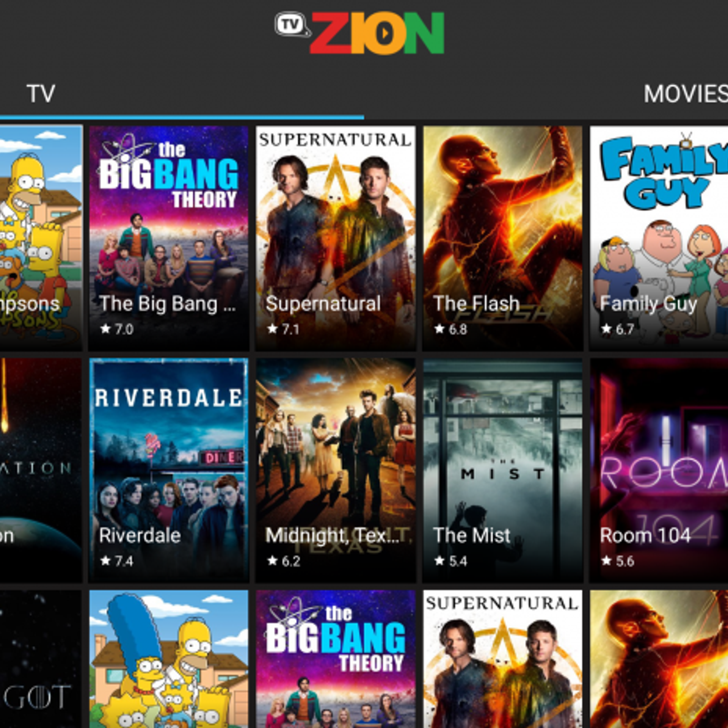The height and width of the screenshot is (728, 728).
Task: Open the Family Guy tile
Action: click(659, 238)
